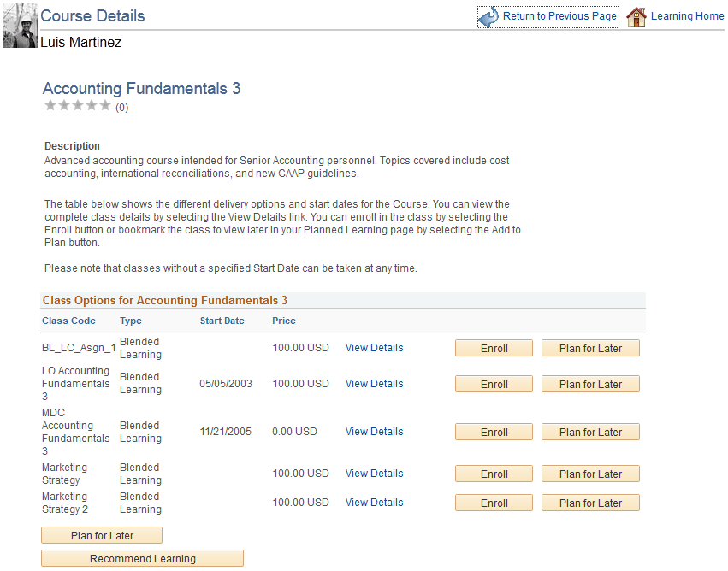
Task: Click Luis Martinez's profile photo
Action: [x=19, y=26]
